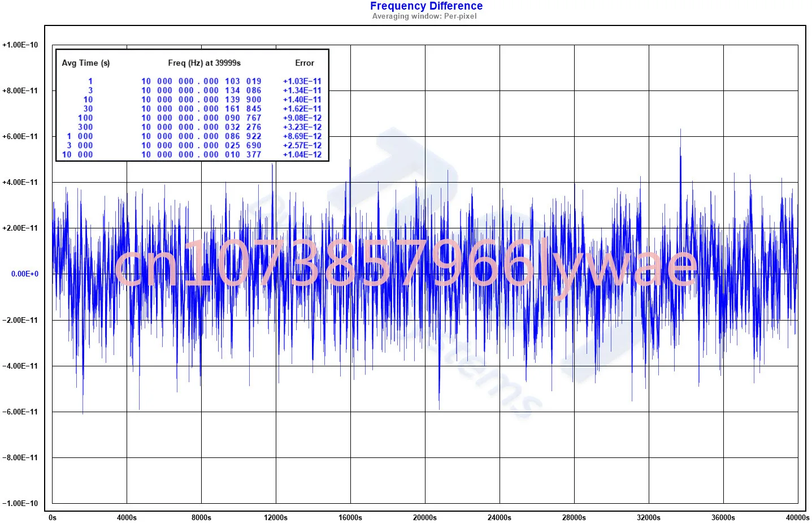Pick the error value +2.57E-12

pyautogui.click(x=302, y=145)
